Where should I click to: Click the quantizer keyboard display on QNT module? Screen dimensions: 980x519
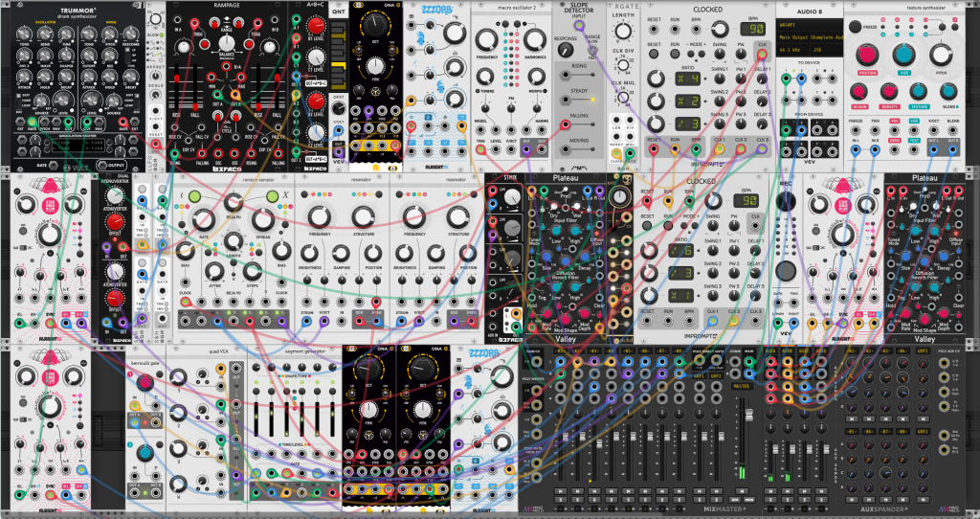click(338, 55)
